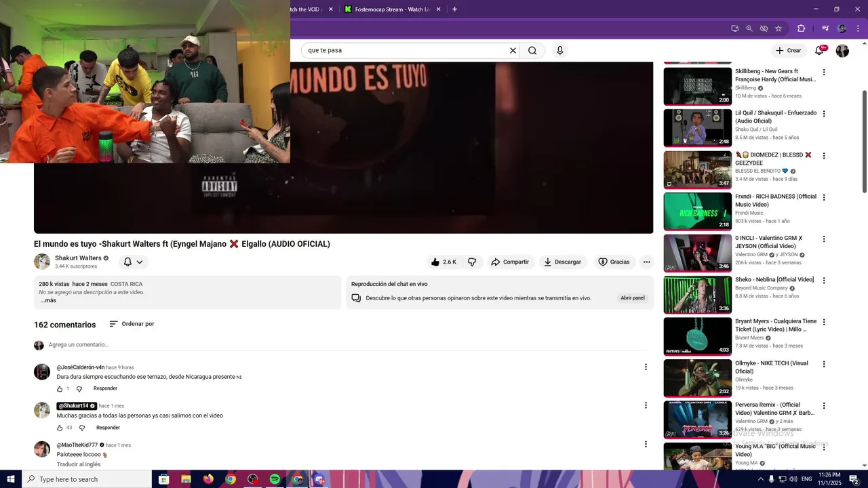Viewport: 868px width, 488px height.
Task: Open the live chat replay with Abrir panel
Action: pyautogui.click(x=633, y=298)
